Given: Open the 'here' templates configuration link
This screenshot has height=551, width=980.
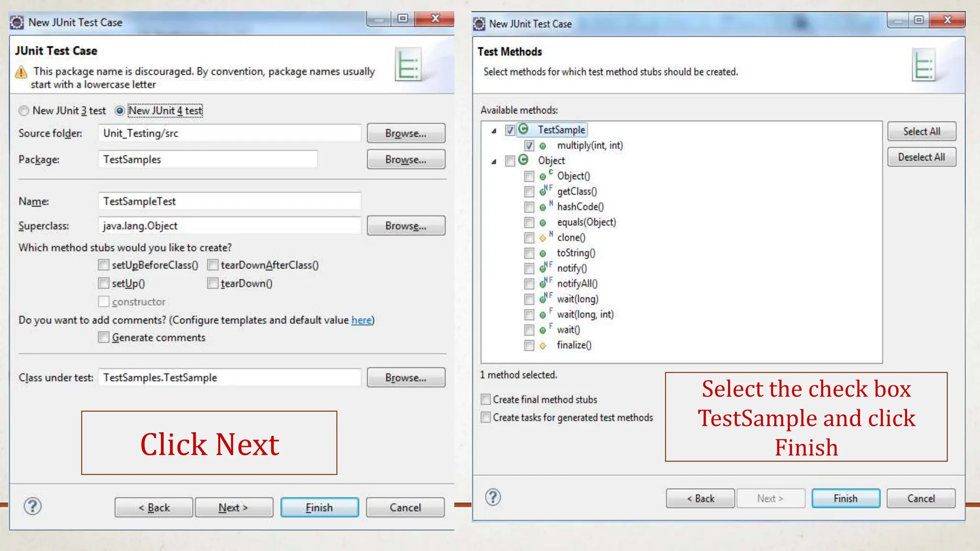Looking at the screenshot, I should [361, 320].
